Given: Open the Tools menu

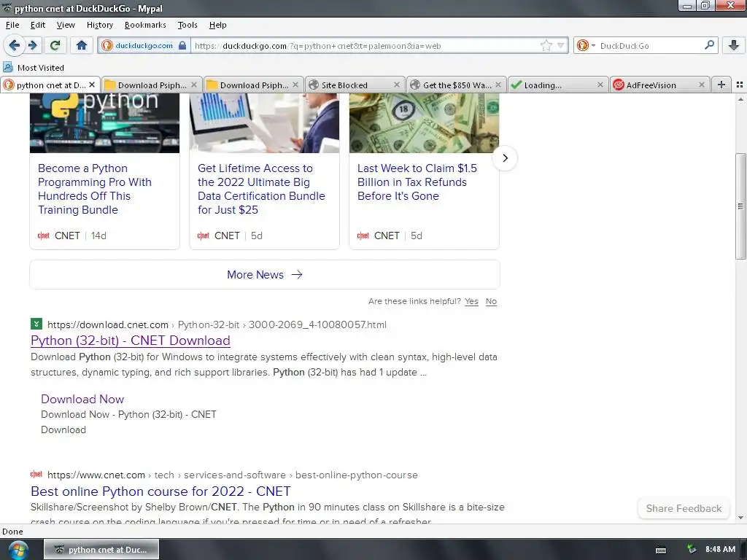Looking at the screenshot, I should coord(187,25).
